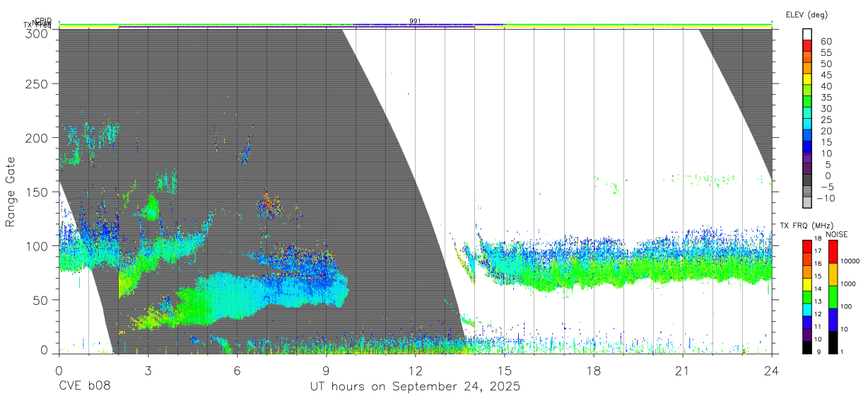This screenshot has width=868, height=401.
Task: Click the "991" value above the plot
Action: (x=415, y=21)
